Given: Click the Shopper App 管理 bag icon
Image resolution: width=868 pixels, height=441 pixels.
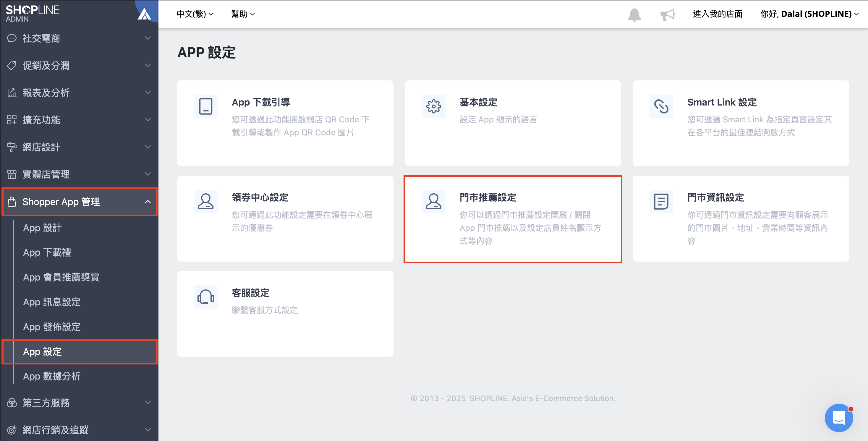Looking at the screenshot, I should coord(12,202).
